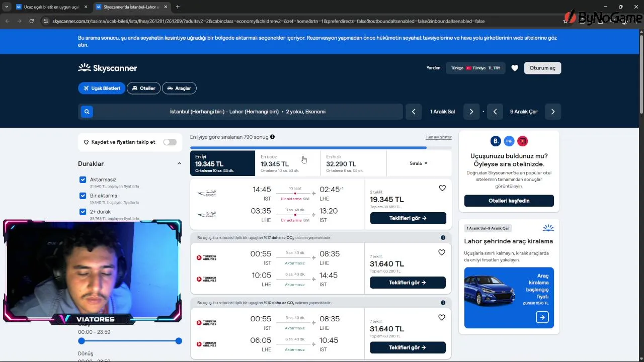Click browser back arrow
Screen dimensions: 644x362
click(7, 21)
